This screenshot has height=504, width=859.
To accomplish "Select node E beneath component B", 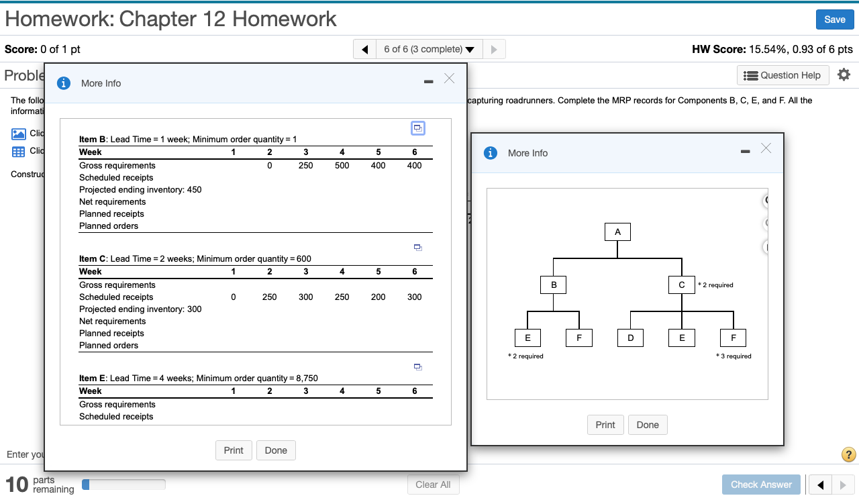I will (528, 338).
